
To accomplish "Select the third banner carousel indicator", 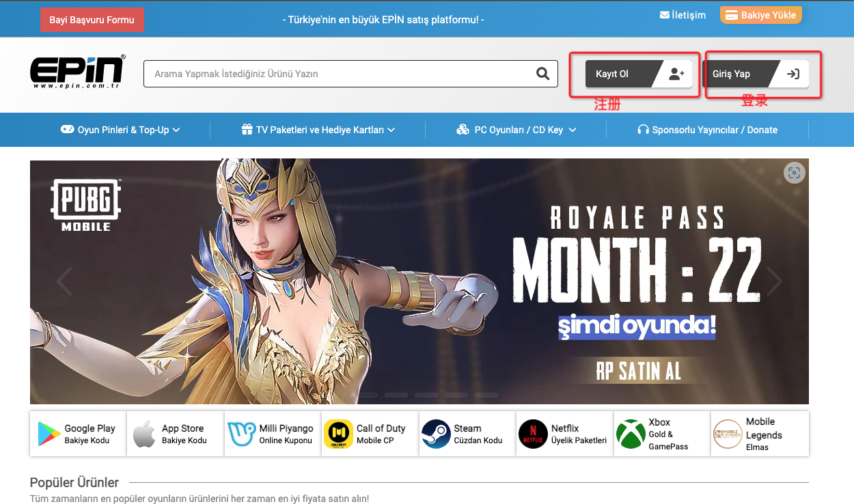I will [x=426, y=395].
